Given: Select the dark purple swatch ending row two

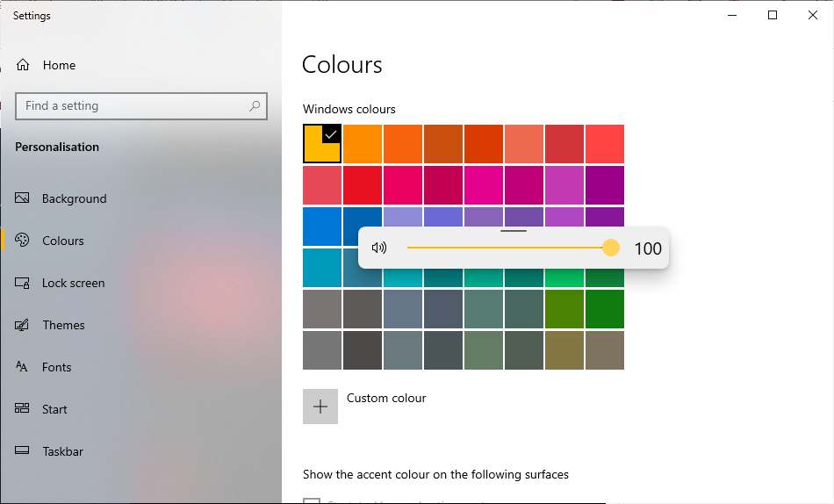Looking at the screenshot, I should coord(605,185).
